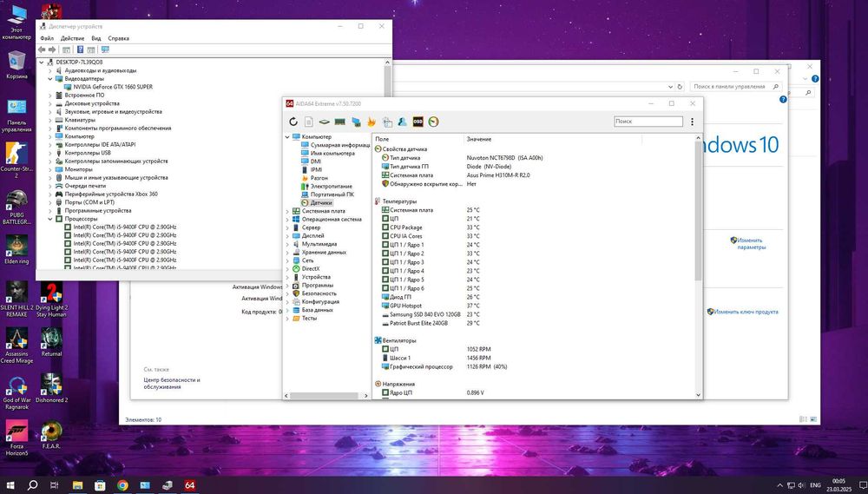
Task: Open the address bar dropdown in Control Panel window
Action: point(670,87)
